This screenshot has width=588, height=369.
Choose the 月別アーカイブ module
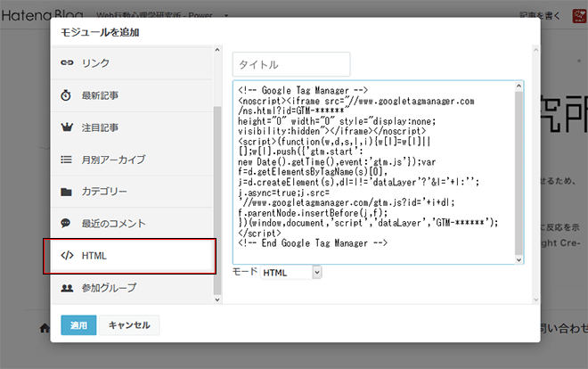click(x=132, y=160)
